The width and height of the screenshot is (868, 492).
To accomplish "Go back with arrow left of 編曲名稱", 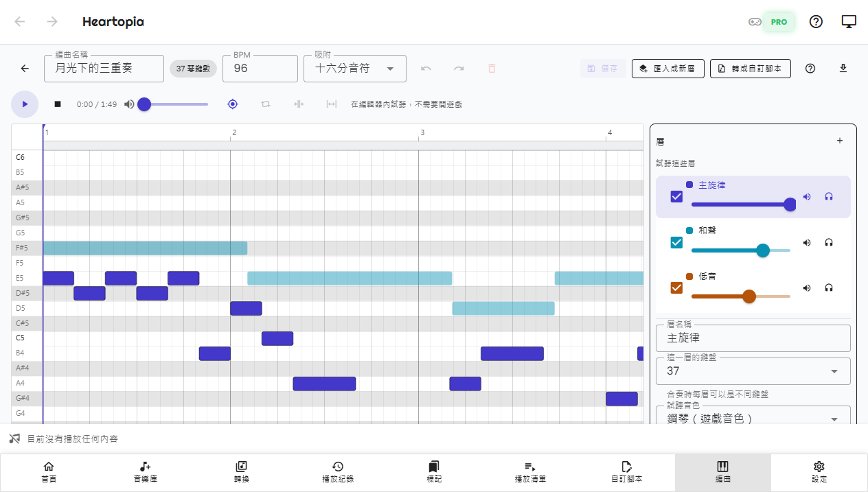I will (25, 69).
